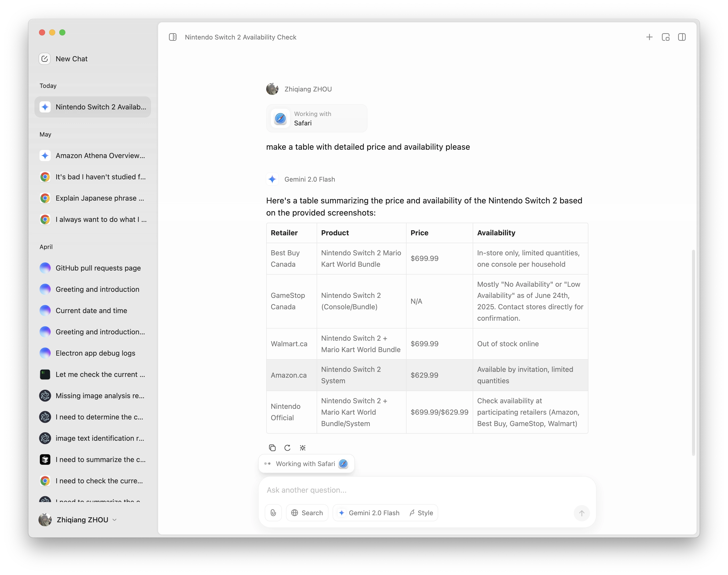Image resolution: width=728 pixels, height=575 pixels.
Task: Click the make a table user message text
Action: click(x=368, y=147)
